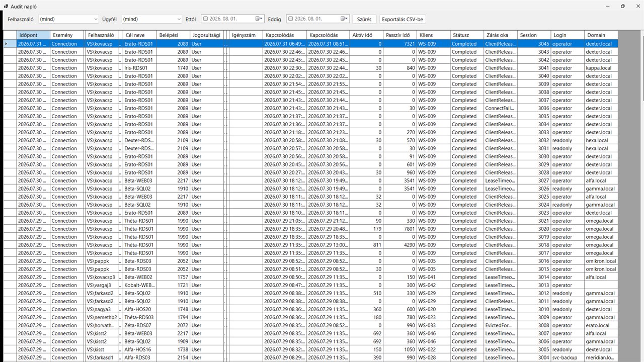Open the calendar picker in Ettől date field

coord(259,19)
